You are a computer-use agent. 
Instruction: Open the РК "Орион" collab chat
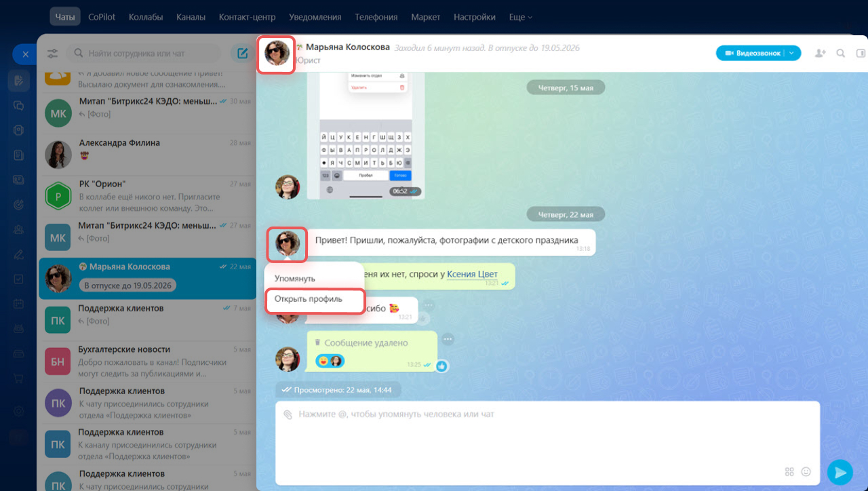(x=148, y=195)
